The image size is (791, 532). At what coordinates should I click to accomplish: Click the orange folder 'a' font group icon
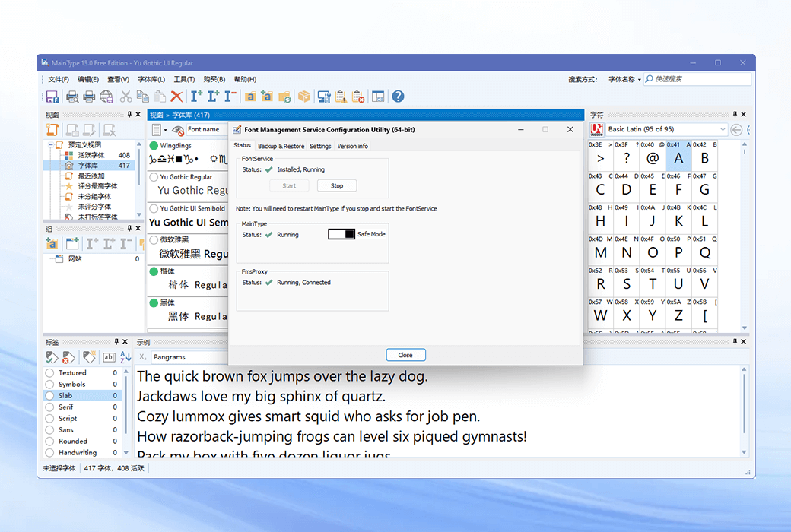point(250,97)
